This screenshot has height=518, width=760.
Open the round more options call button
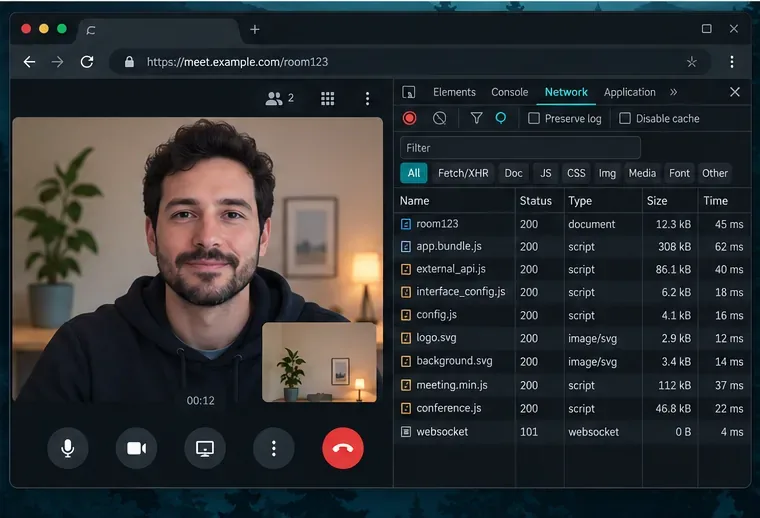pos(274,448)
